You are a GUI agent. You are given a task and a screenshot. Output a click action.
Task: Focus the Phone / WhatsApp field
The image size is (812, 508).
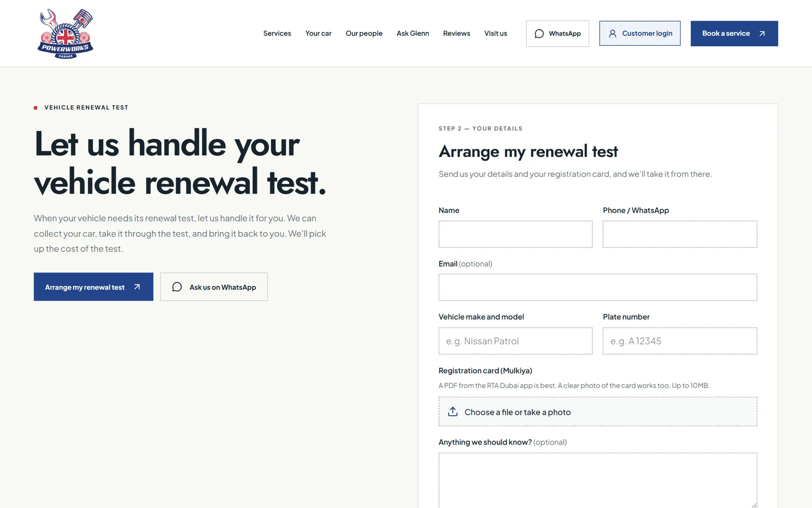pyautogui.click(x=680, y=234)
